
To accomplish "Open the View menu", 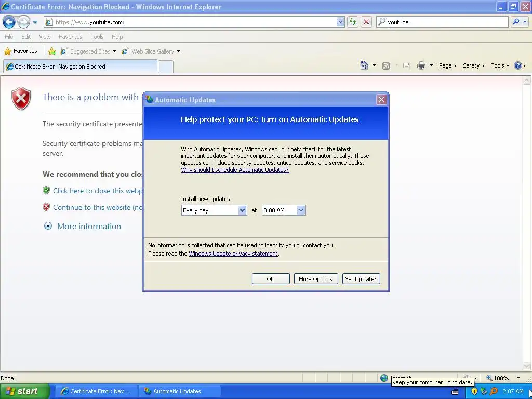I will pyautogui.click(x=45, y=37).
